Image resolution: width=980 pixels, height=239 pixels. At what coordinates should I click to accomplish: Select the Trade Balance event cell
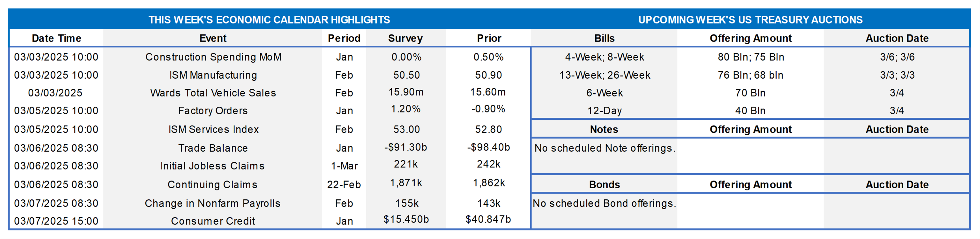(x=213, y=148)
